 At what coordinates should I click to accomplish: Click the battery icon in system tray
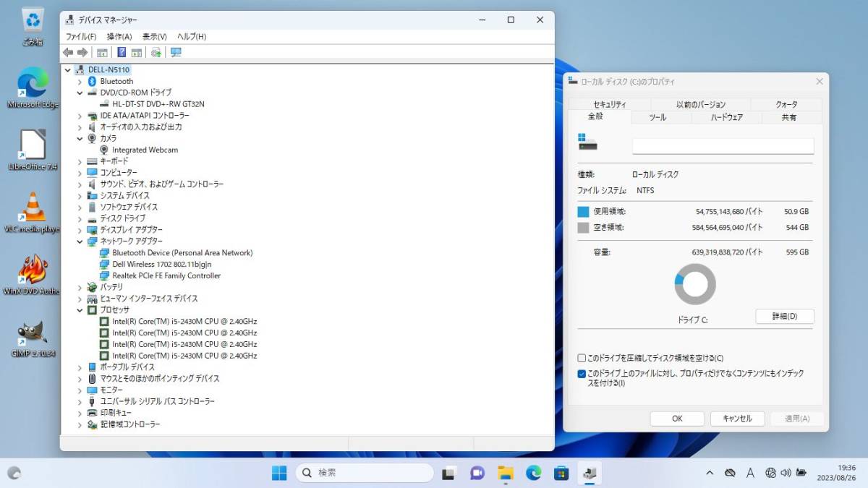coord(801,473)
